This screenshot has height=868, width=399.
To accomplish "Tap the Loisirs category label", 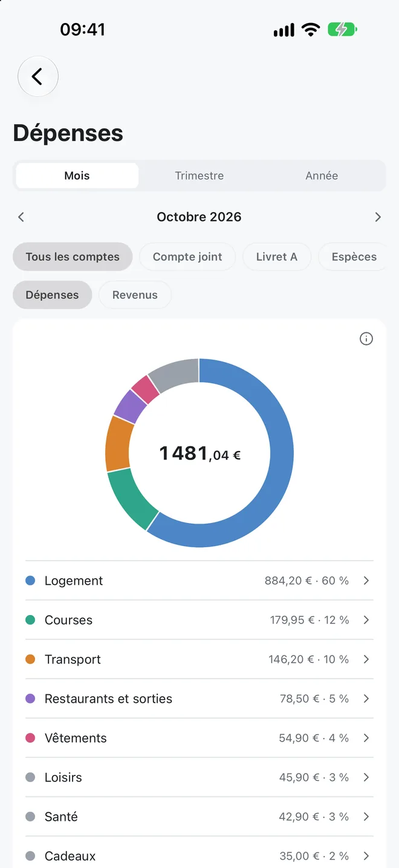I will point(63,777).
